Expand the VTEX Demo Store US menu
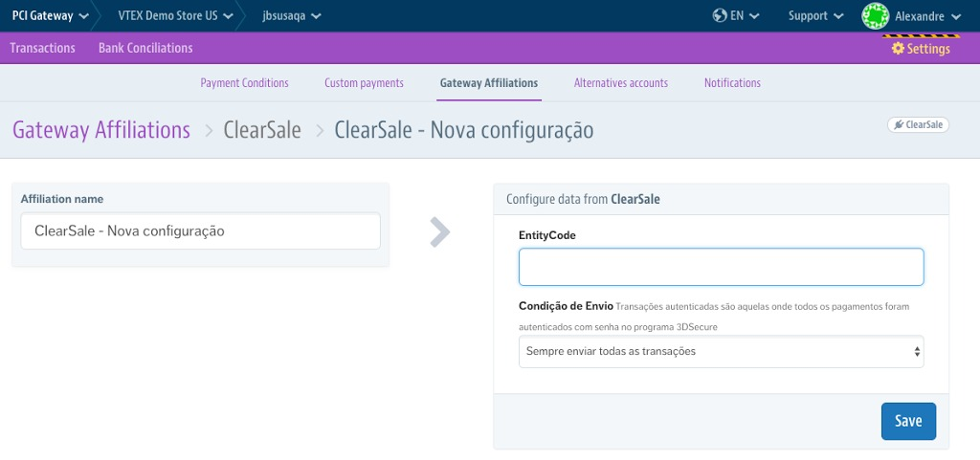Screen dimensions: 980x460 (176, 15)
